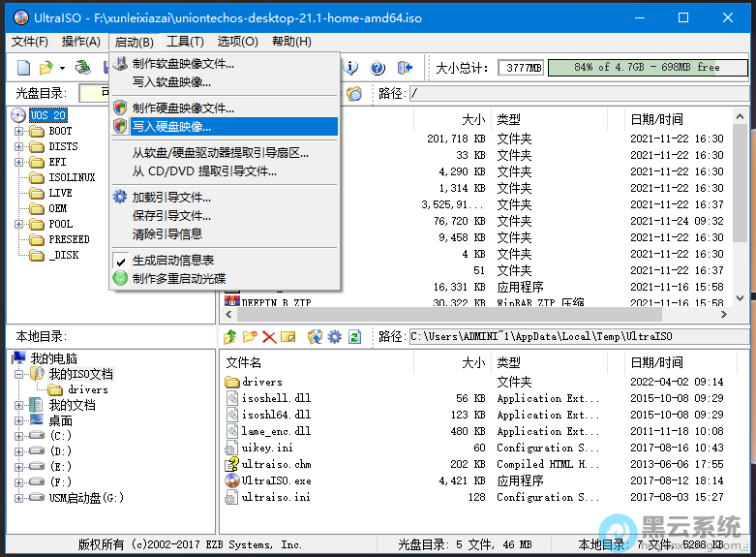Click the New file toolbar icon
756x557 pixels.
(23, 68)
